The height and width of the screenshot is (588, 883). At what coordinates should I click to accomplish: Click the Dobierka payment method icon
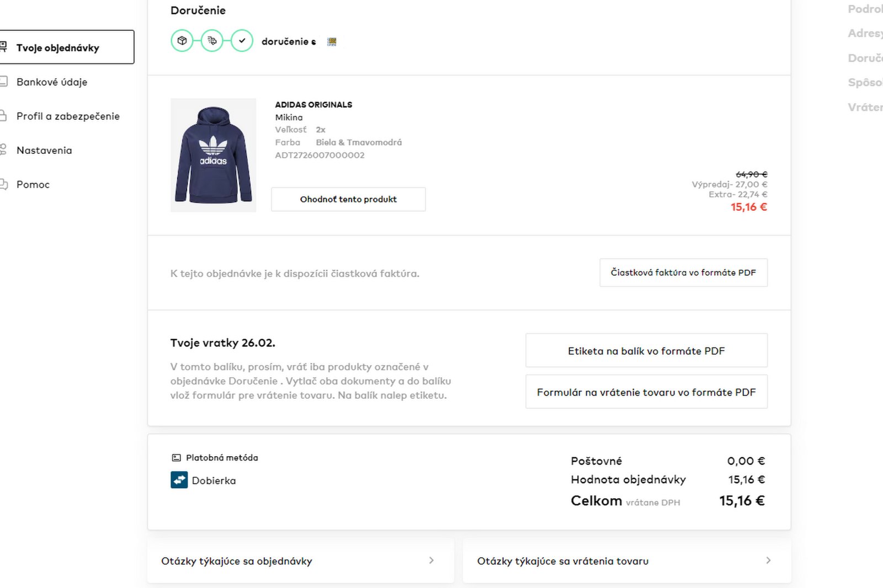179,480
